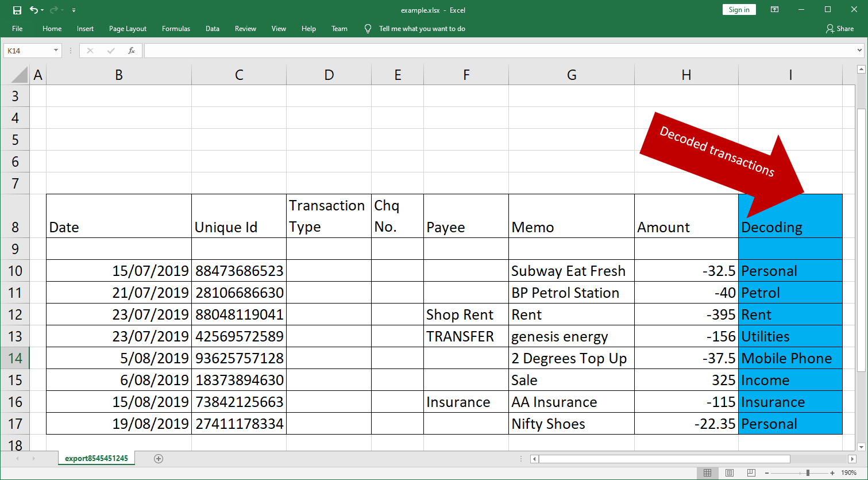The width and height of the screenshot is (868, 480).
Task: Switch to Page Layout view icon
Action: (x=730, y=472)
